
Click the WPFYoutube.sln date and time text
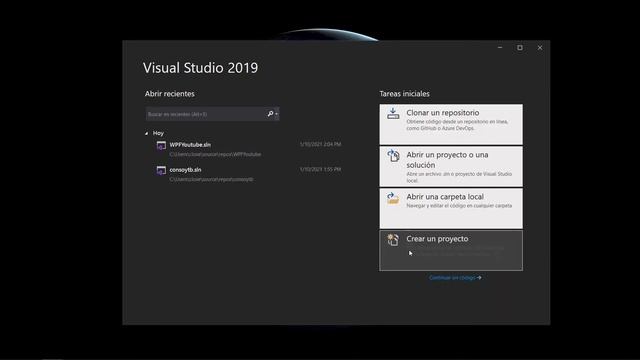tap(320, 144)
